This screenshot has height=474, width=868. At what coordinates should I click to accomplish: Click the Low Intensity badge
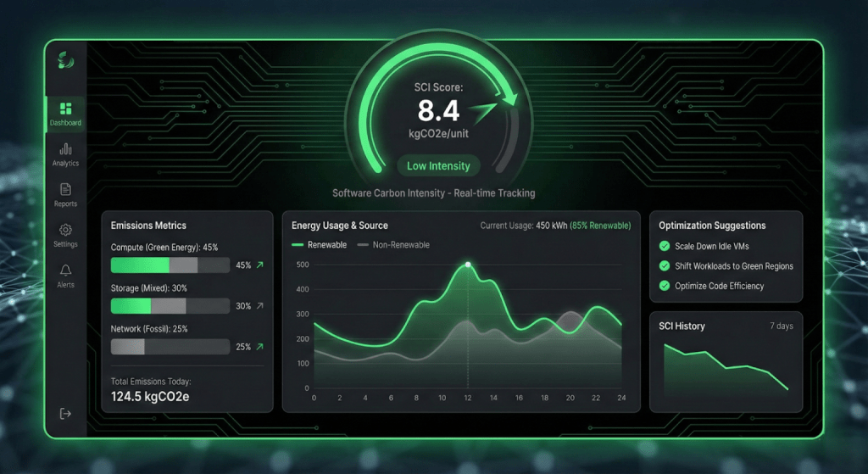(438, 165)
